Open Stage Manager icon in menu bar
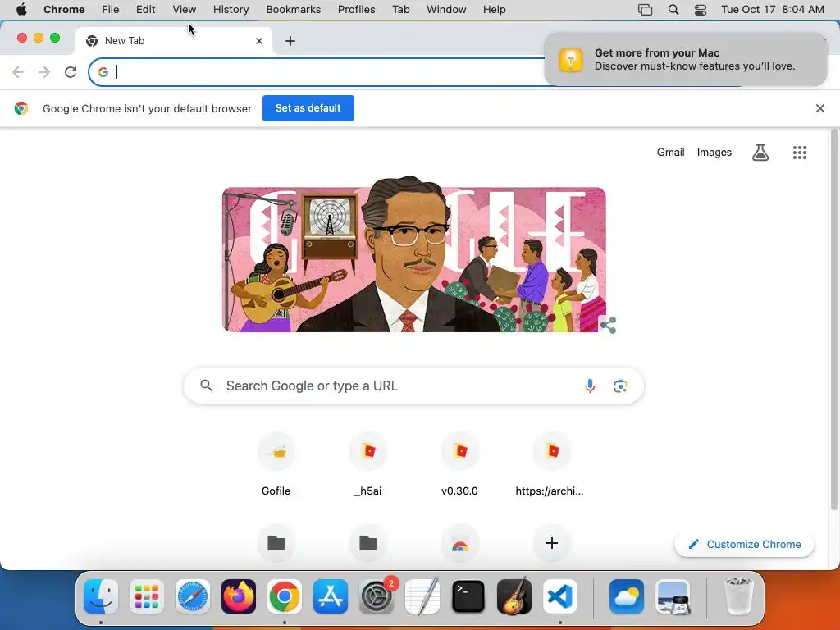840x630 pixels. pyautogui.click(x=645, y=10)
